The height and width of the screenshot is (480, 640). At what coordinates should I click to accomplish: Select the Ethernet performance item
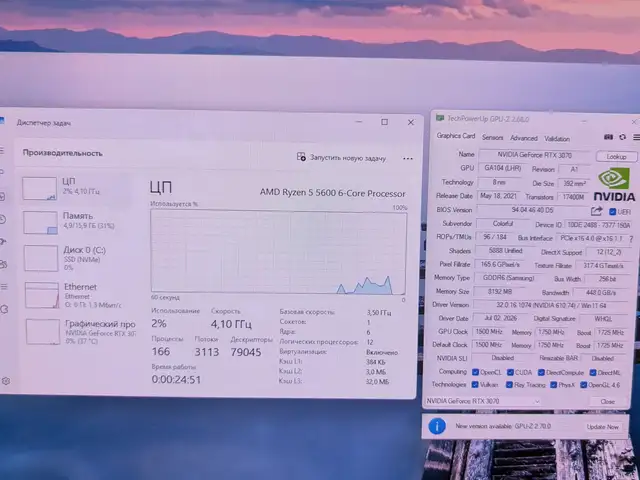tap(78, 295)
